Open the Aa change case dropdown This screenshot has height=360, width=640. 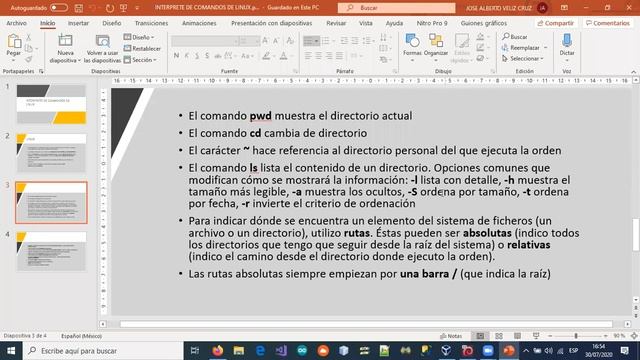pos(247,56)
